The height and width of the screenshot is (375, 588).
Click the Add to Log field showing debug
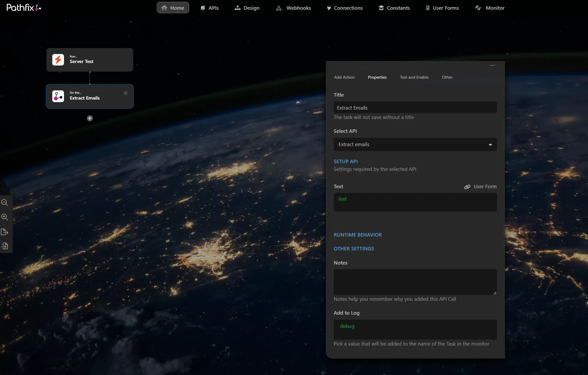tap(415, 330)
